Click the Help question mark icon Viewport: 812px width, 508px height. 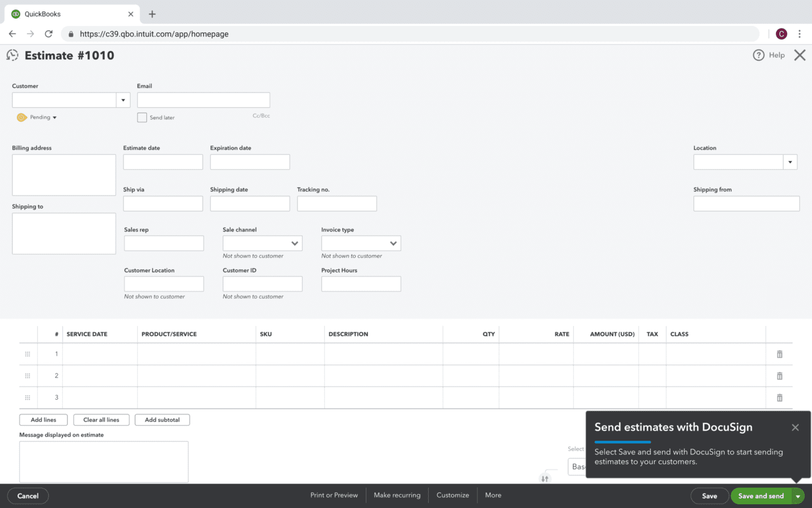(759, 55)
